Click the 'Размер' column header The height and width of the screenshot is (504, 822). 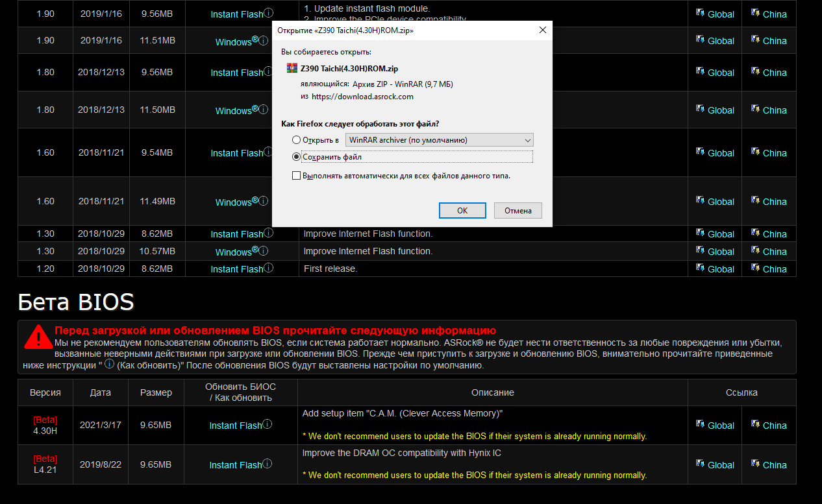[x=156, y=392]
